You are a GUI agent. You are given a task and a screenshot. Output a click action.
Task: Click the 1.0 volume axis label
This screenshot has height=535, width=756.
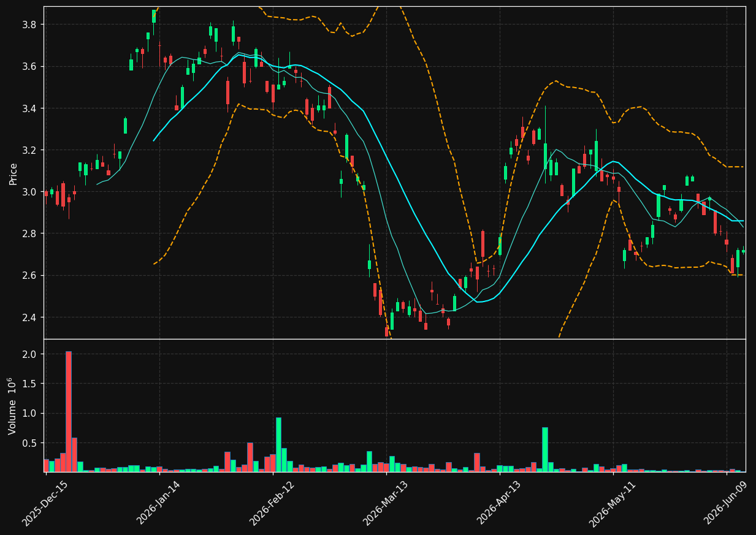coord(30,414)
